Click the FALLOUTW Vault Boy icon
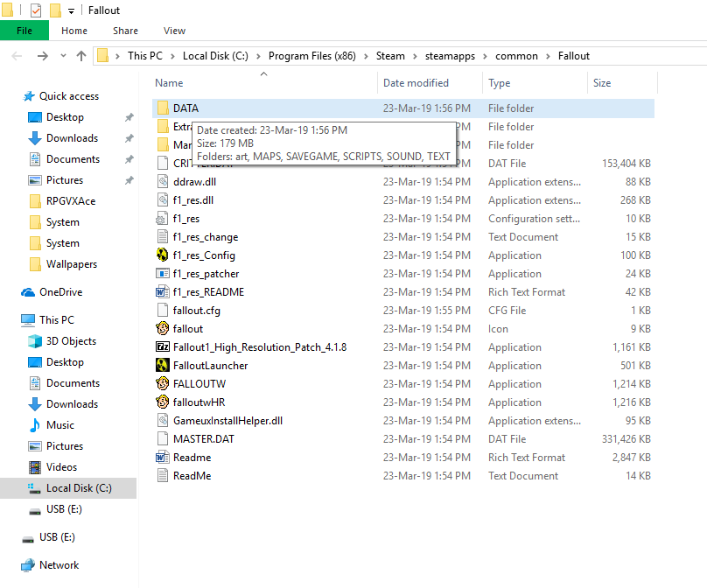 pos(163,384)
